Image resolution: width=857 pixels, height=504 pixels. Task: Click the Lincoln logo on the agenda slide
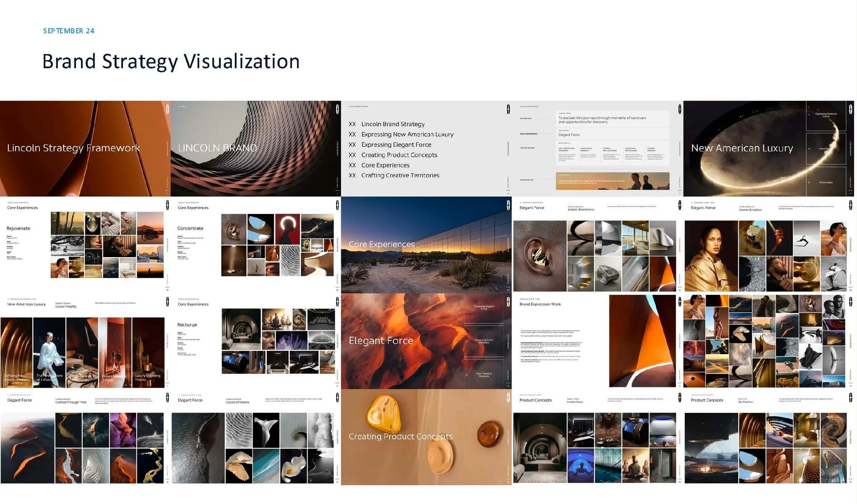[x=508, y=109]
